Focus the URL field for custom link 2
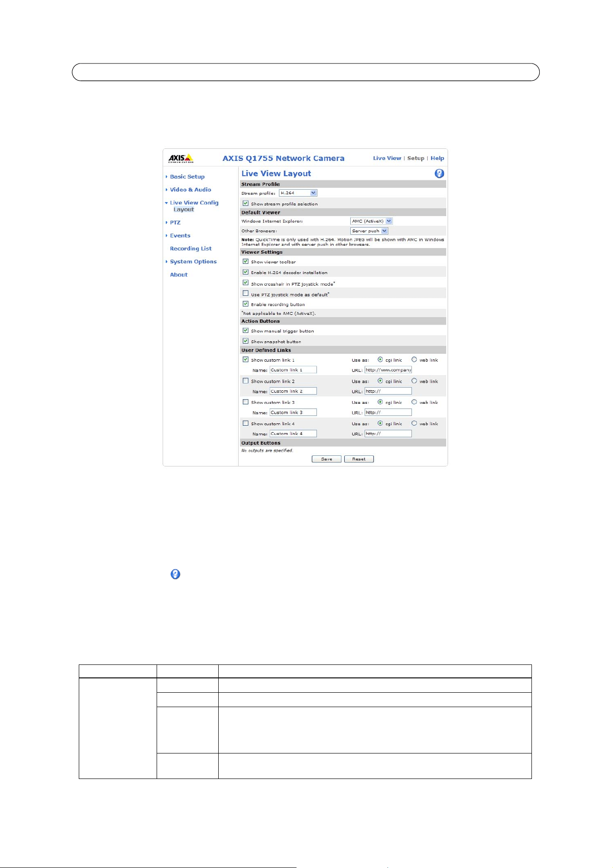Image resolution: width=613 pixels, height=868 pixels. tap(388, 391)
